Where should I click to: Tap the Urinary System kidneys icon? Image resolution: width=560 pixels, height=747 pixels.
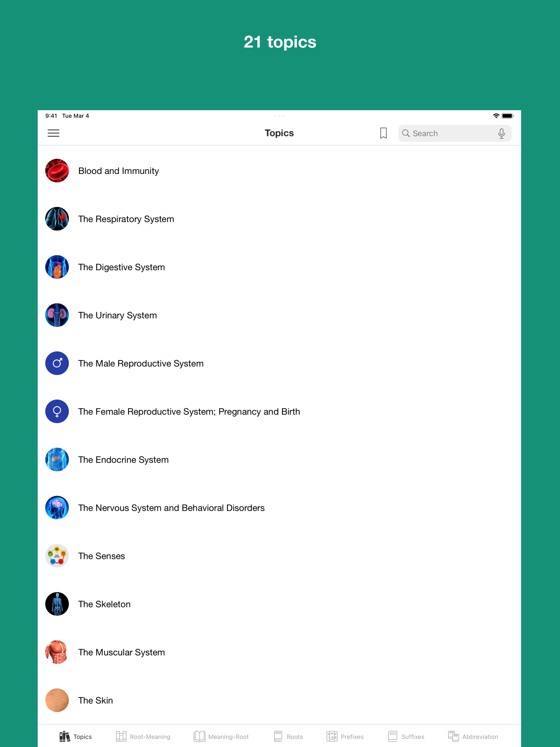(57, 315)
